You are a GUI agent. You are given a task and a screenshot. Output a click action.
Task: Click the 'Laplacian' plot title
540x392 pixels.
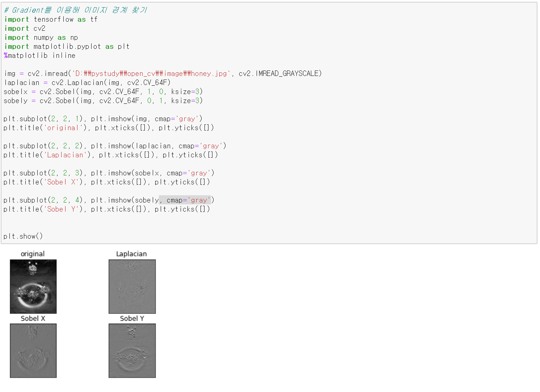(x=132, y=254)
